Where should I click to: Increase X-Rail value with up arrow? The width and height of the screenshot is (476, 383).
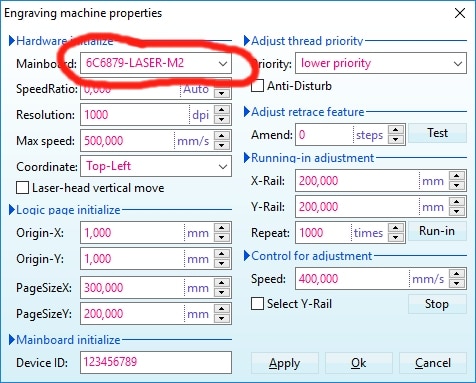457,176
